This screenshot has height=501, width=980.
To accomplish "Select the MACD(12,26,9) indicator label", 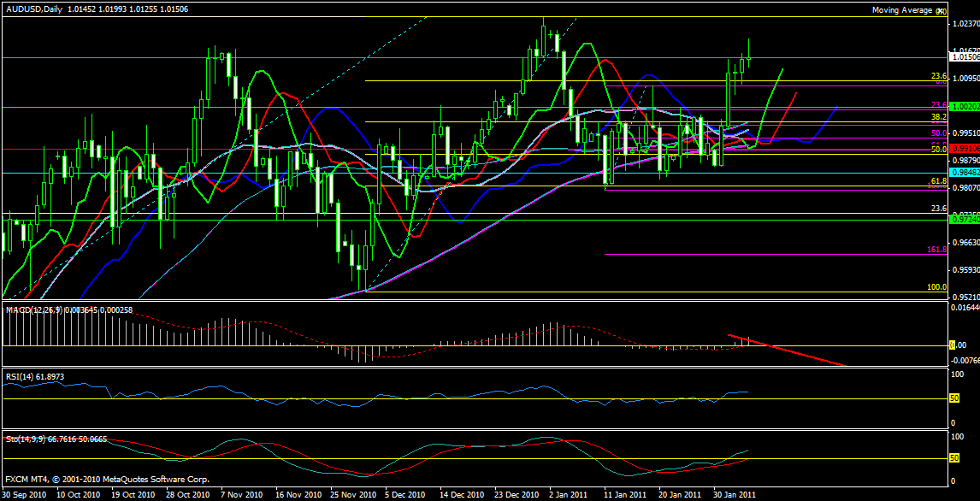I will 34,309.
